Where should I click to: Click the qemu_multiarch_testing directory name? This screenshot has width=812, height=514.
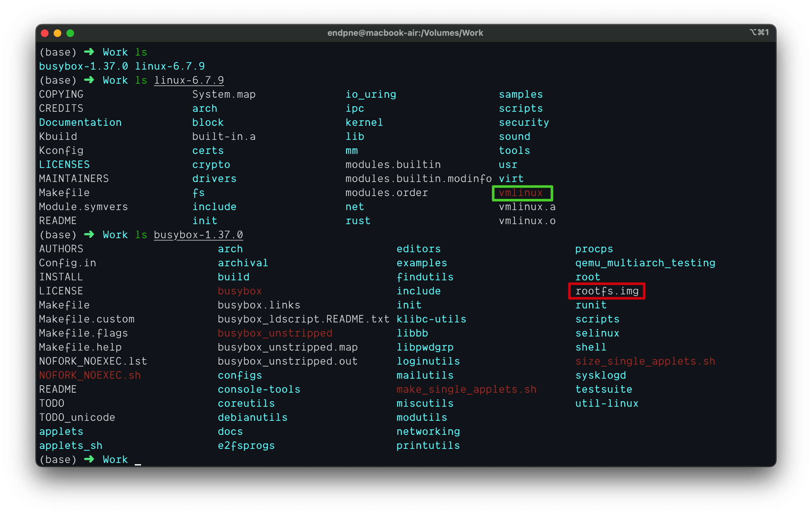coord(645,263)
